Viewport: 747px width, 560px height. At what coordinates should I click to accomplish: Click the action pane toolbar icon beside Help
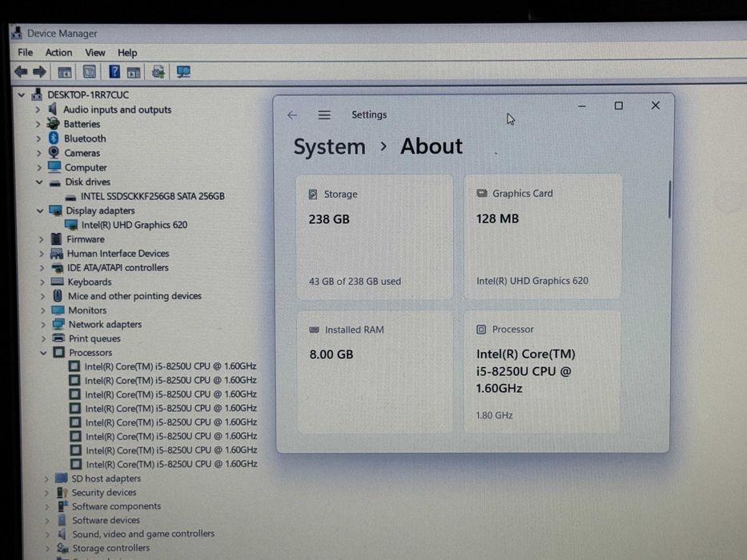pos(134,72)
